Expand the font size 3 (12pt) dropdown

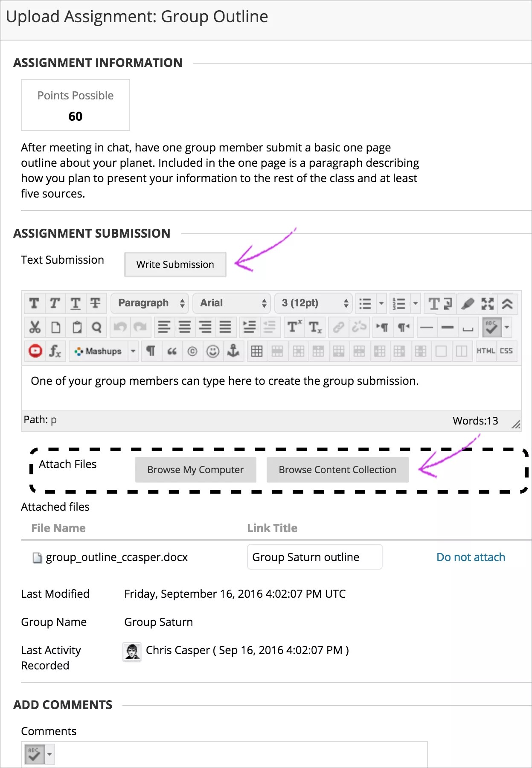(x=314, y=303)
